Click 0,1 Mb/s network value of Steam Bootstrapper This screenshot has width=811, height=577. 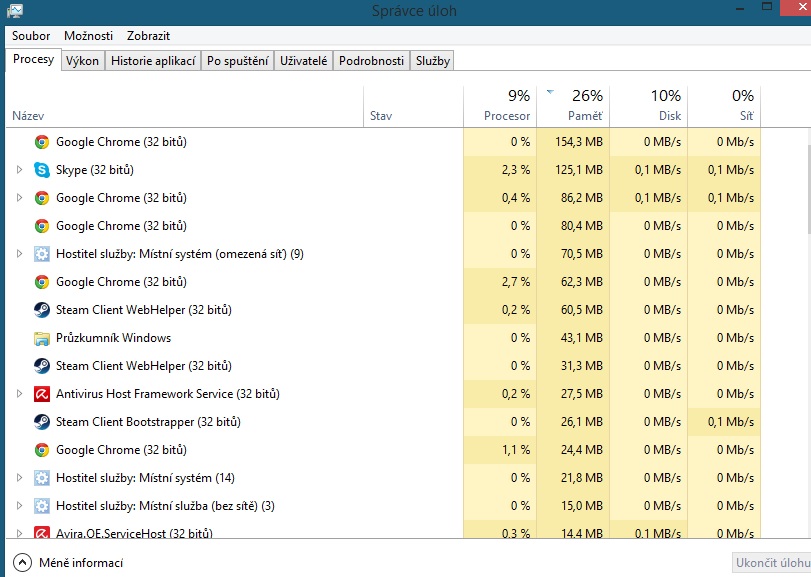pyautogui.click(x=731, y=422)
